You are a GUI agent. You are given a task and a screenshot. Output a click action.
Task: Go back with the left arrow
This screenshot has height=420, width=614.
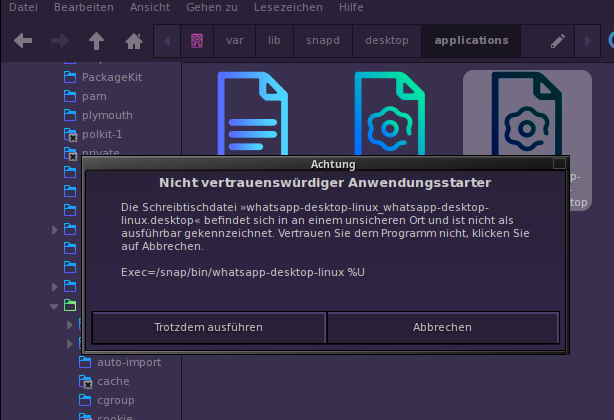23,41
